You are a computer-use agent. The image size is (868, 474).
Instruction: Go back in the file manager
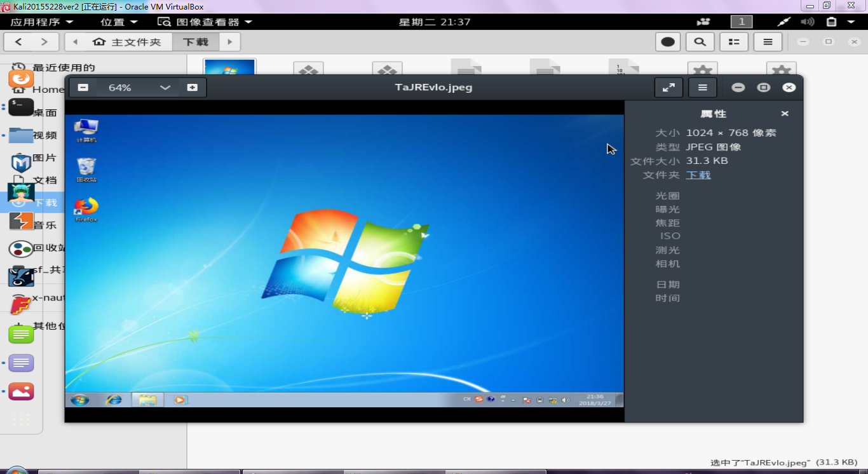[18, 42]
